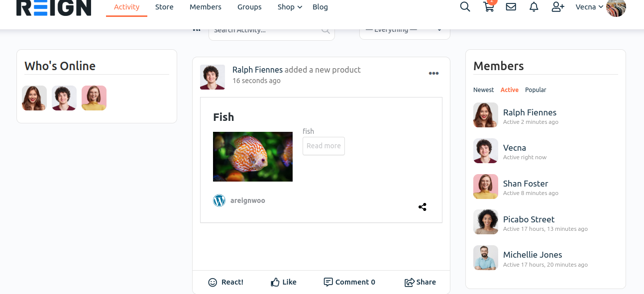Go to the Groups menu item
The width and height of the screenshot is (644, 294).
click(x=249, y=7)
